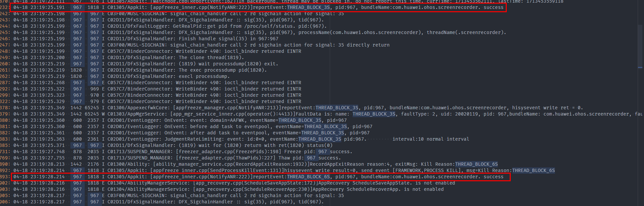Click line number 232 in the gutter

click(5, 7)
